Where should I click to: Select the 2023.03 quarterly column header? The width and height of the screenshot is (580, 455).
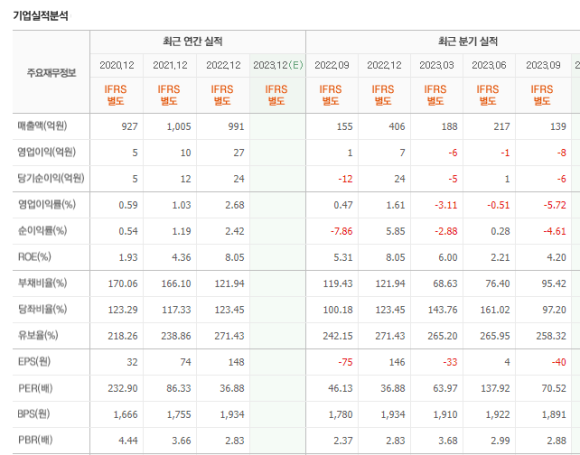[x=436, y=65]
